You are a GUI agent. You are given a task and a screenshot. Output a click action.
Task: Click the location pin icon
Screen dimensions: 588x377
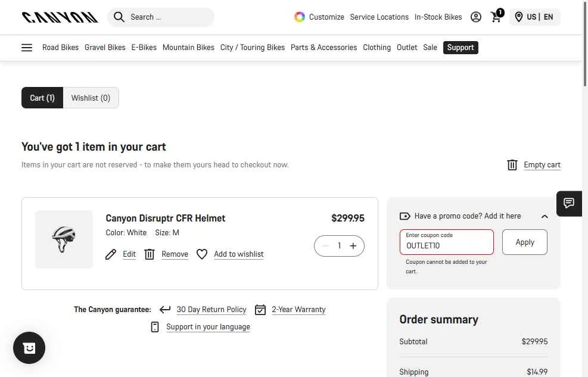(519, 17)
